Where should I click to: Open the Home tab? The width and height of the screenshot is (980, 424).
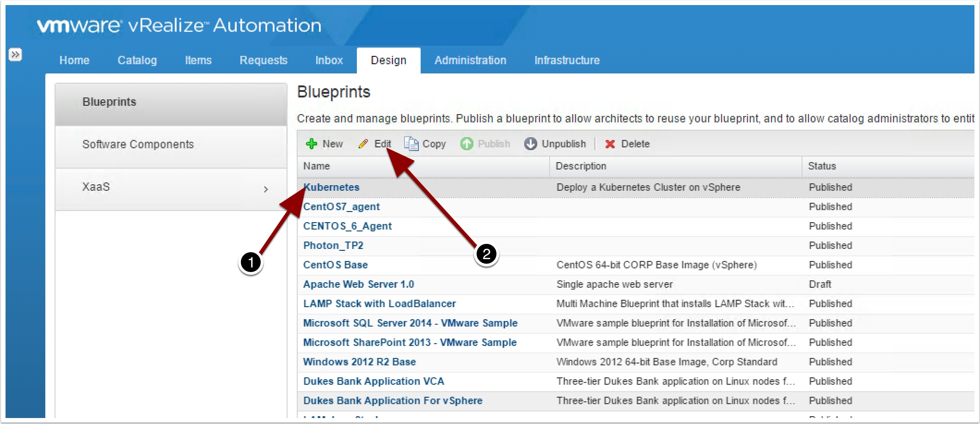[x=74, y=61]
